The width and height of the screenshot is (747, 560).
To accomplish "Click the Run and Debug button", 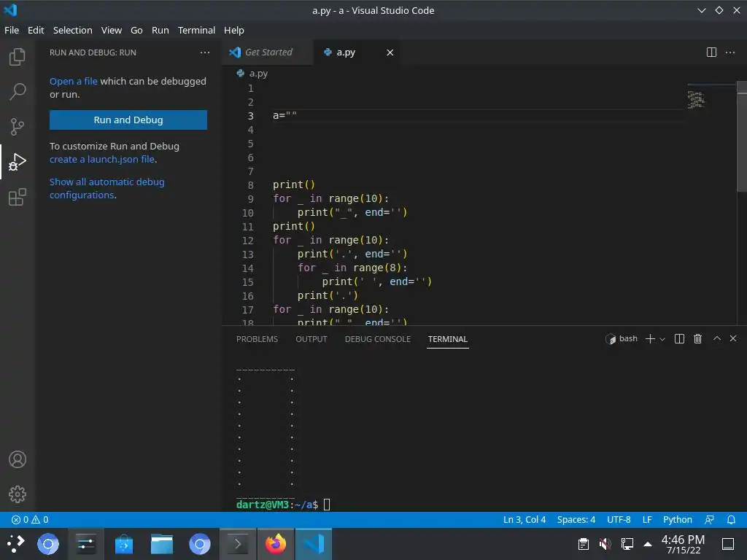I will [128, 120].
